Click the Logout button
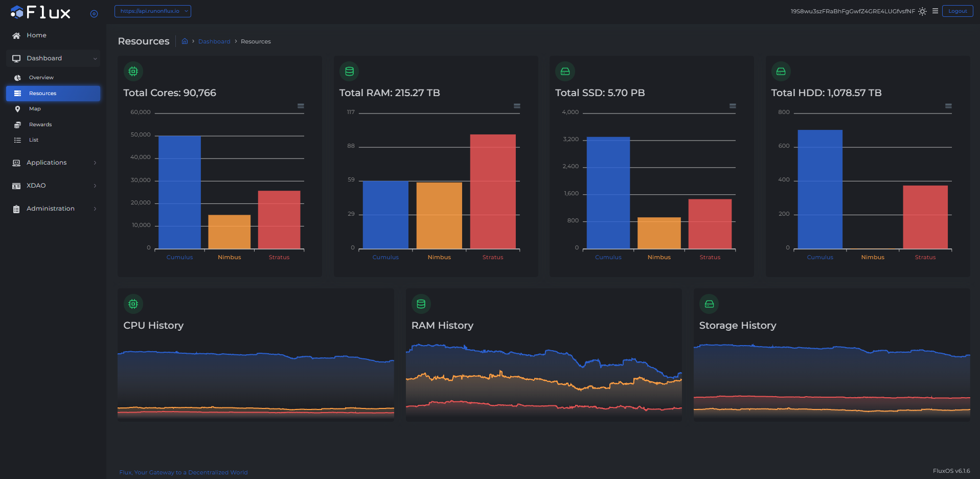 coord(957,11)
